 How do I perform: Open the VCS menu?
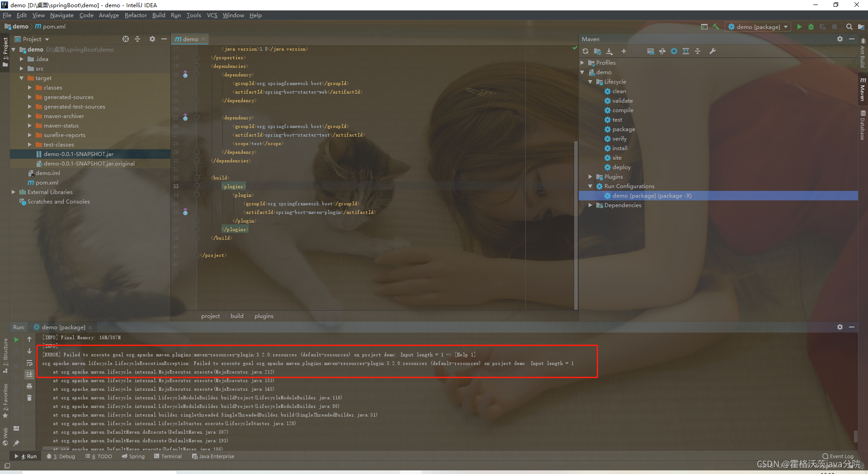tap(212, 15)
